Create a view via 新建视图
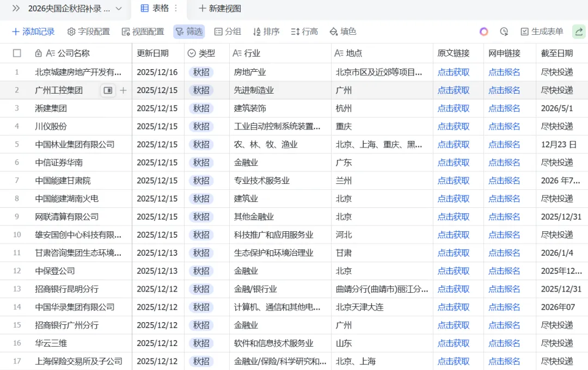The height and width of the screenshot is (370, 588). tap(219, 9)
